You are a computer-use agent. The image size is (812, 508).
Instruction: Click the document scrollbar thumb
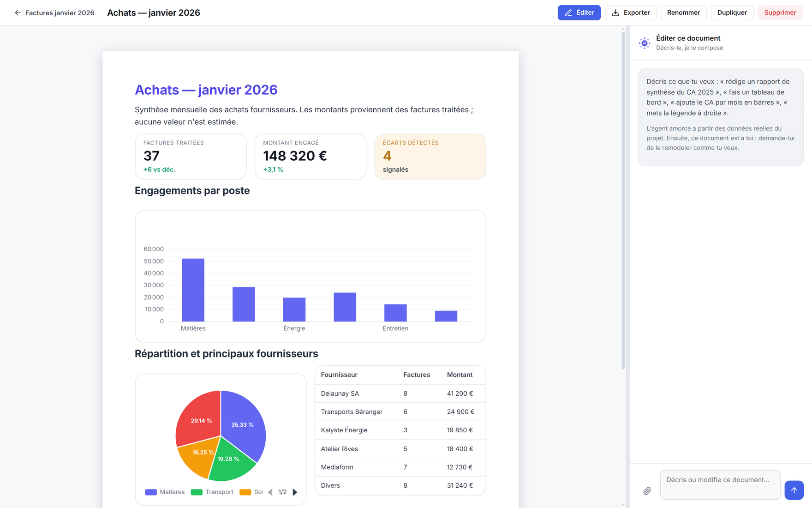click(623, 200)
